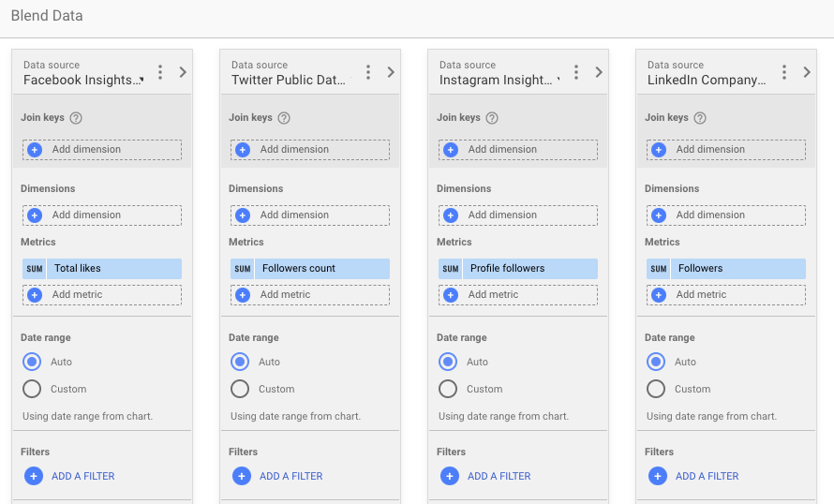The height and width of the screenshot is (504, 834).
Task: Click Add metric plus icon for Twitter Public Data
Action: (x=243, y=295)
